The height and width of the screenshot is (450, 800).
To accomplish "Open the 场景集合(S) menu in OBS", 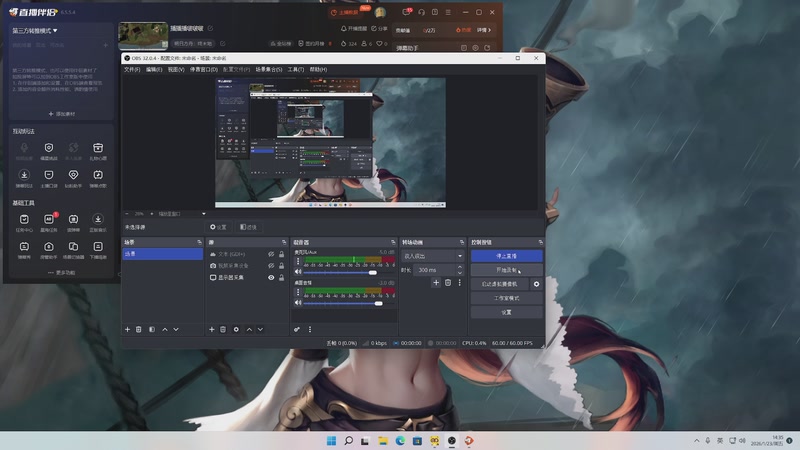I will pyautogui.click(x=269, y=69).
